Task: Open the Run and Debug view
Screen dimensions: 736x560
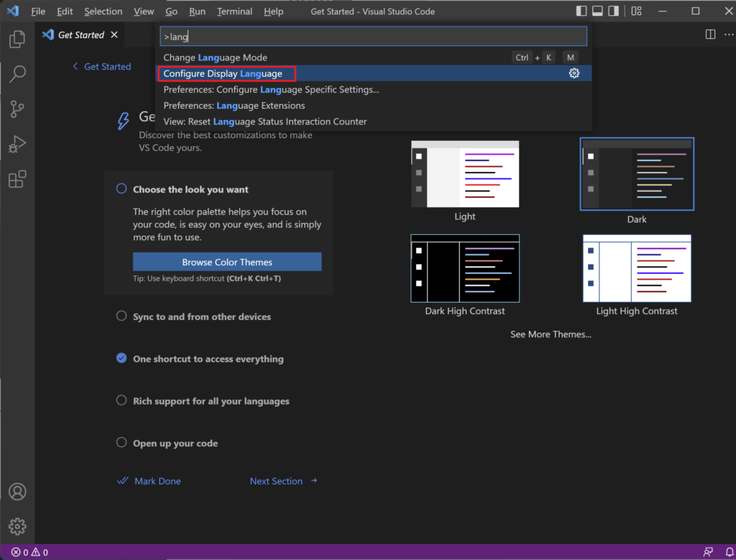Action: [x=17, y=144]
